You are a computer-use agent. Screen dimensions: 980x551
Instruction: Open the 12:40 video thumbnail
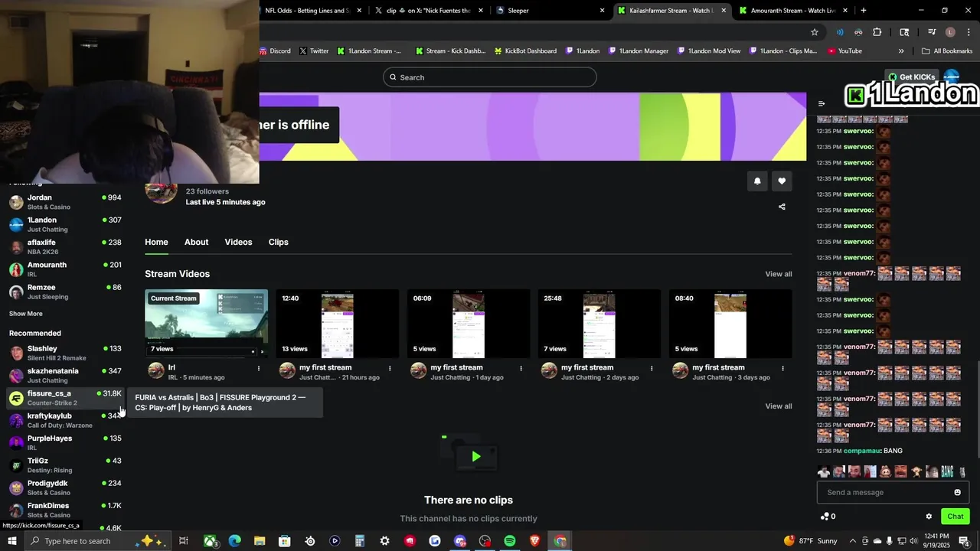338,324
